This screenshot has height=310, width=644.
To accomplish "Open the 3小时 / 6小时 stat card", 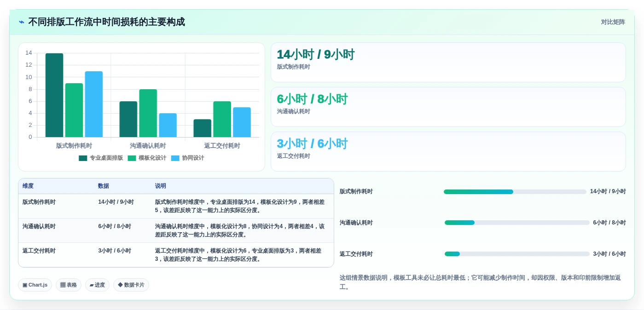I will click(x=448, y=151).
